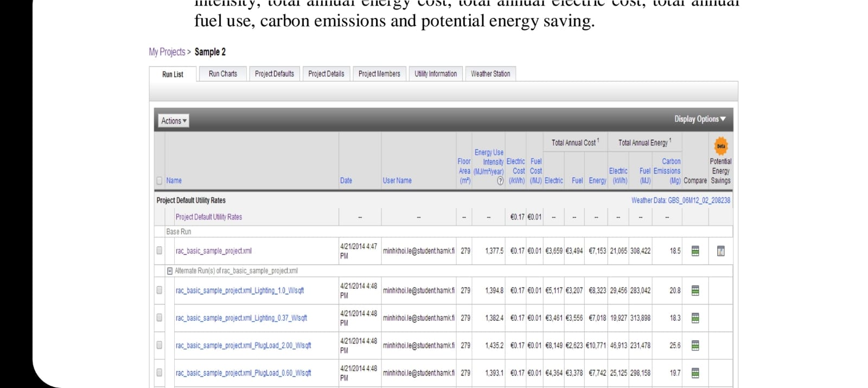Click Compare icon for PlugLoad_0.60_W/sqft run
This screenshot has height=388, width=868.
point(695,373)
